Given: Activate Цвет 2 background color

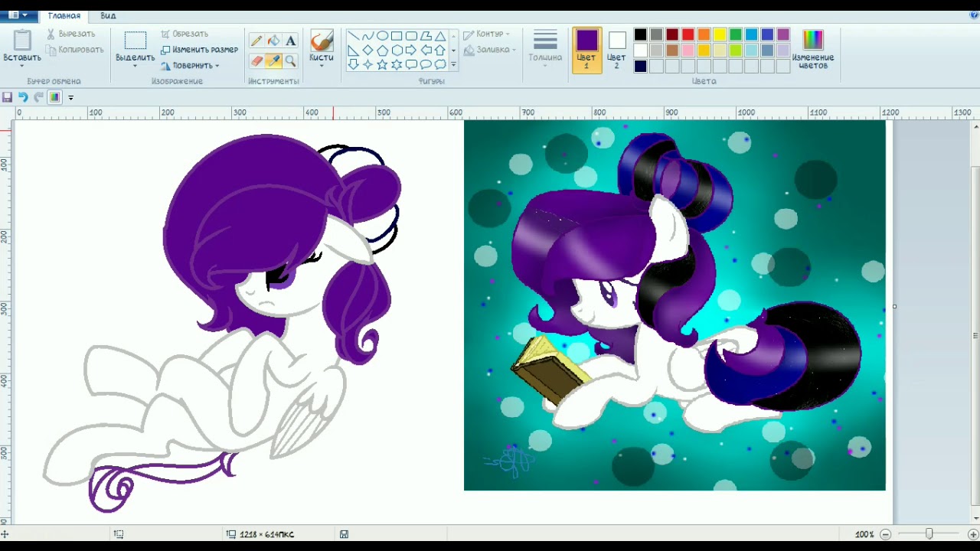Looking at the screenshot, I should coord(617,51).
